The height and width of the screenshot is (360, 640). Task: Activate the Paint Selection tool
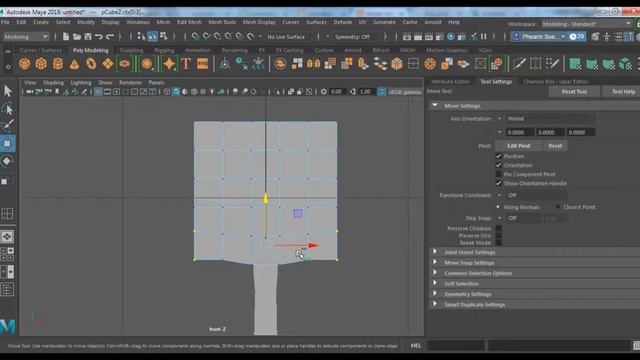[x=8, y=126]
